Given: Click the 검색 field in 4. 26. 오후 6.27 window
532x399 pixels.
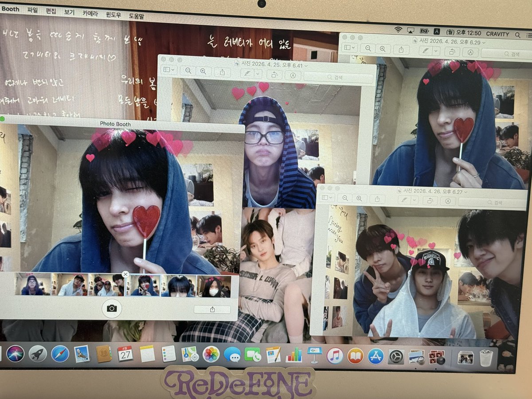Looking at the screenshot, I should (493, 203).
